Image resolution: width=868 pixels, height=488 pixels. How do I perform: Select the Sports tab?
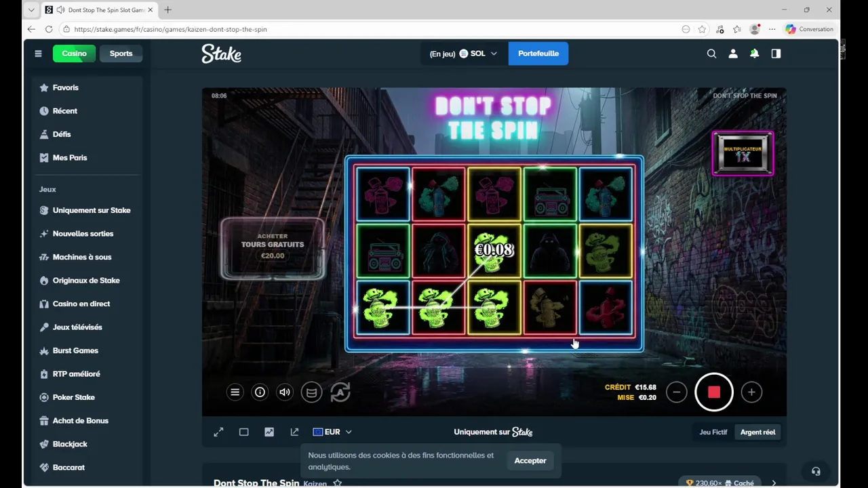point(121,54)
